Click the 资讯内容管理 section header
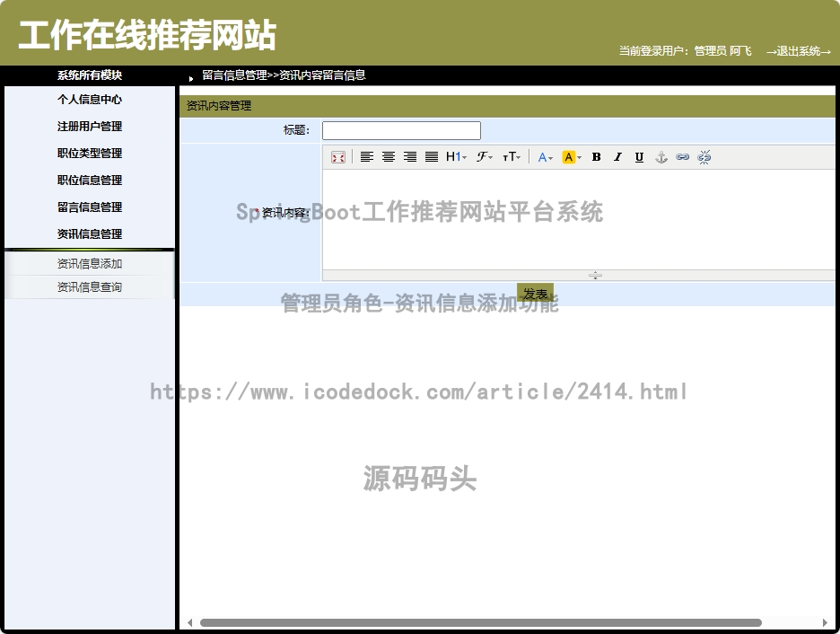 pyautogui.click(x=219, y=106)
